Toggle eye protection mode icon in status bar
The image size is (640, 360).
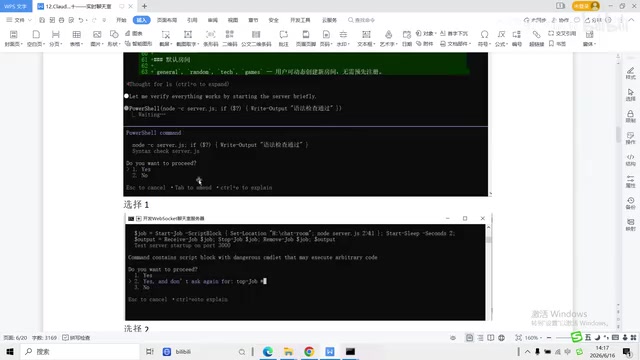(453, 338)
